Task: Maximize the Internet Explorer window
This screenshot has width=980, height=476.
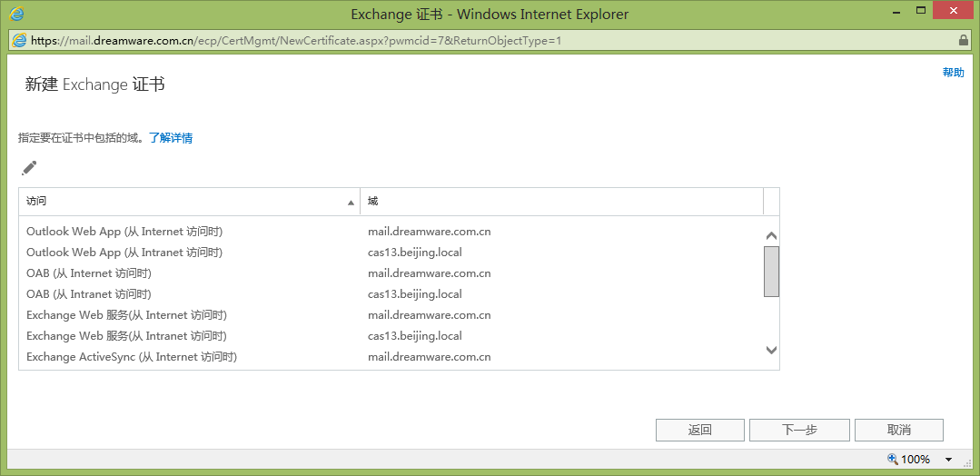Action: pyautogui.click(x=921, y=11)
